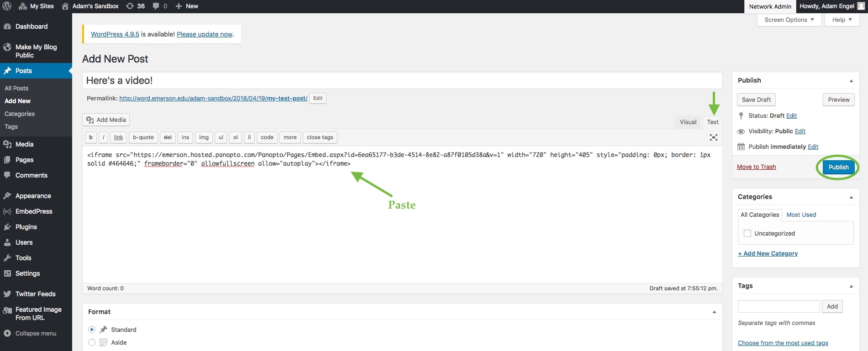Image resolution: width=868 pixels, height=351 pixels.
Task: Open Categories in the Posts submenu
Action: point(20,114)
